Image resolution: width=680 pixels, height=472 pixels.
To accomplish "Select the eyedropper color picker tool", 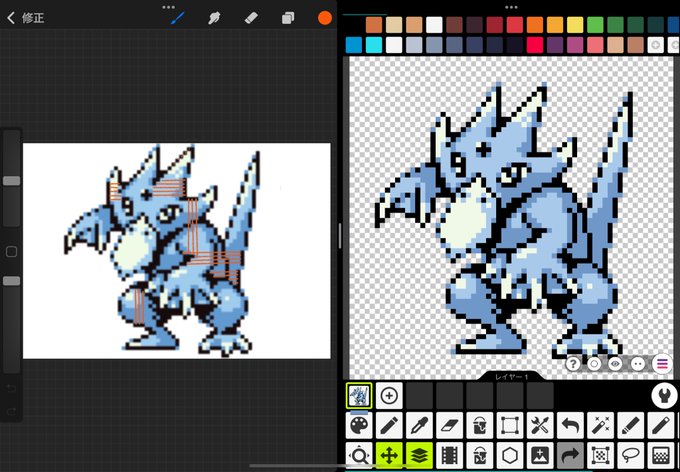I will coord(419,425).
